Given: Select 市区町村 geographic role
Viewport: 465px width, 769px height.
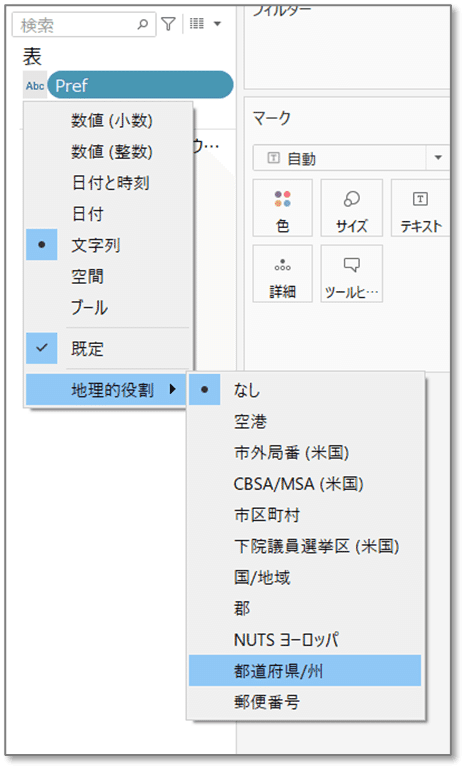Looking at the screenshot, I should (x=305, y=514).
